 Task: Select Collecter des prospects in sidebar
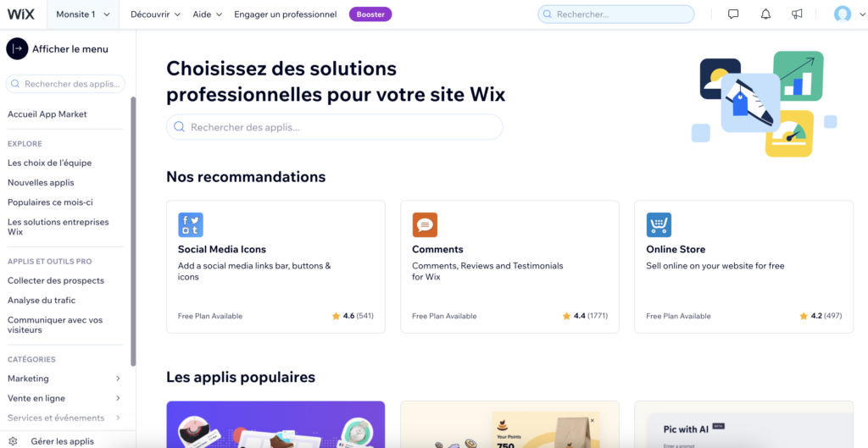pyautogui.click(x=56, y=280)
